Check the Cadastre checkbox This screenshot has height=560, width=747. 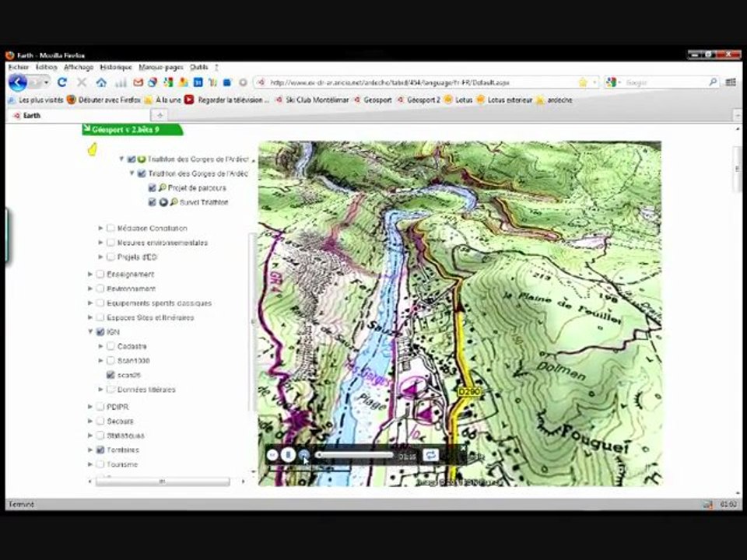pyautogui.click(x=110, y=346)
